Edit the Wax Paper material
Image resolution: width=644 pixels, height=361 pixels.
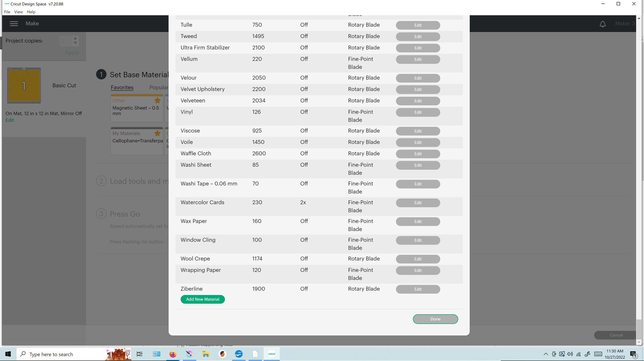coord(418,221)
